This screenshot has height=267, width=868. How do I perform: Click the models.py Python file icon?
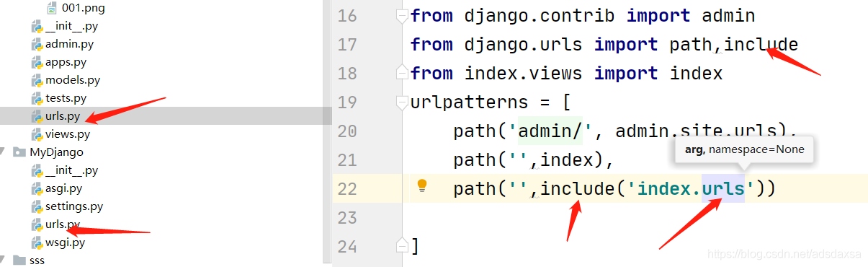click(37, 80)
